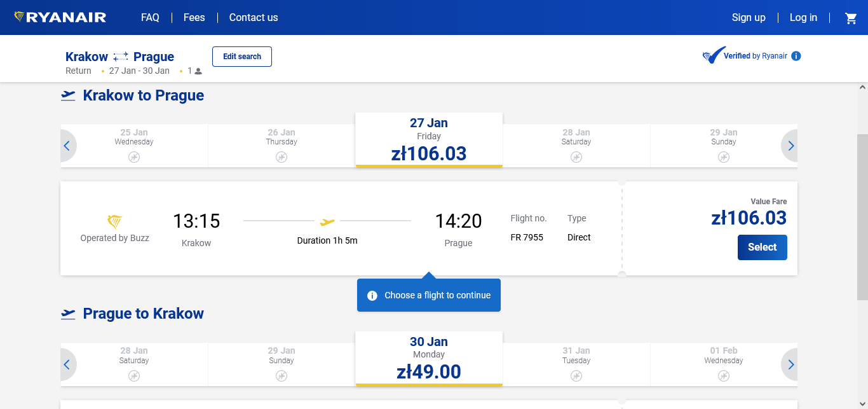Image resolution: width=868 pixels, height=409 pixels.
Task: Click the Edit search button
Action: pos(242,57)
